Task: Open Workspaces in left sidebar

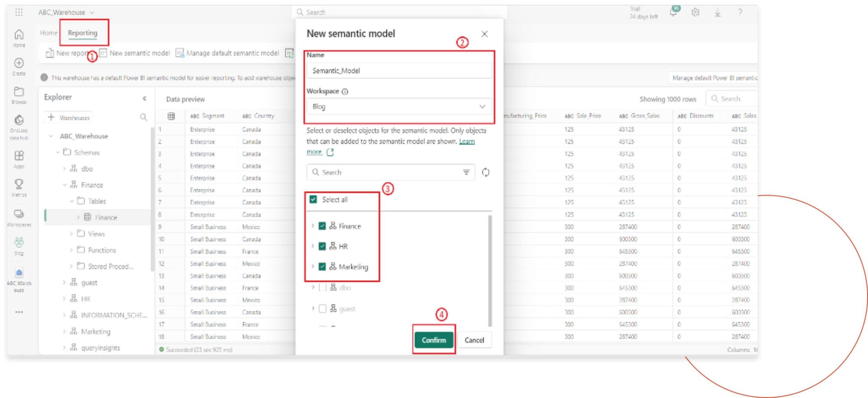Action: pyautogui.click(x=19, y=218)
